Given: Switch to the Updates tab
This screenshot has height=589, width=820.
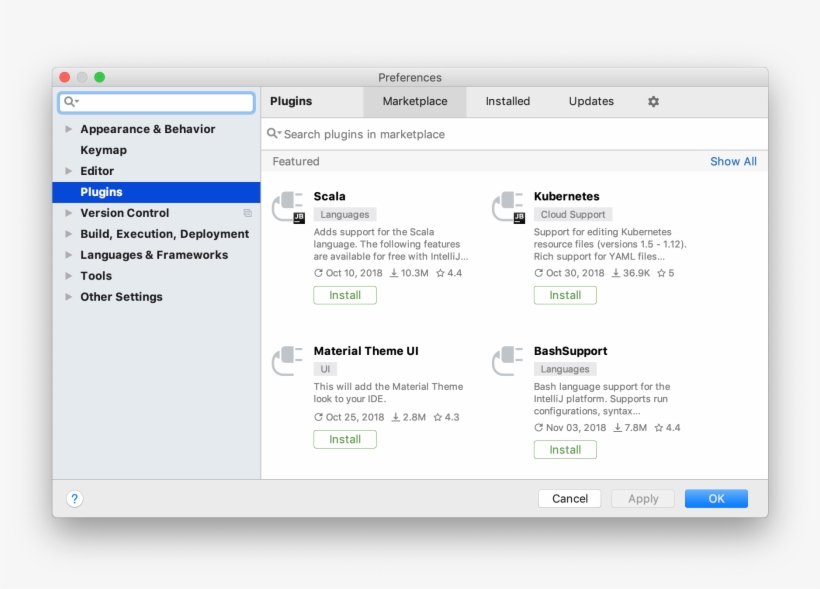Looking at the screenshot, I should click(590, 101).
